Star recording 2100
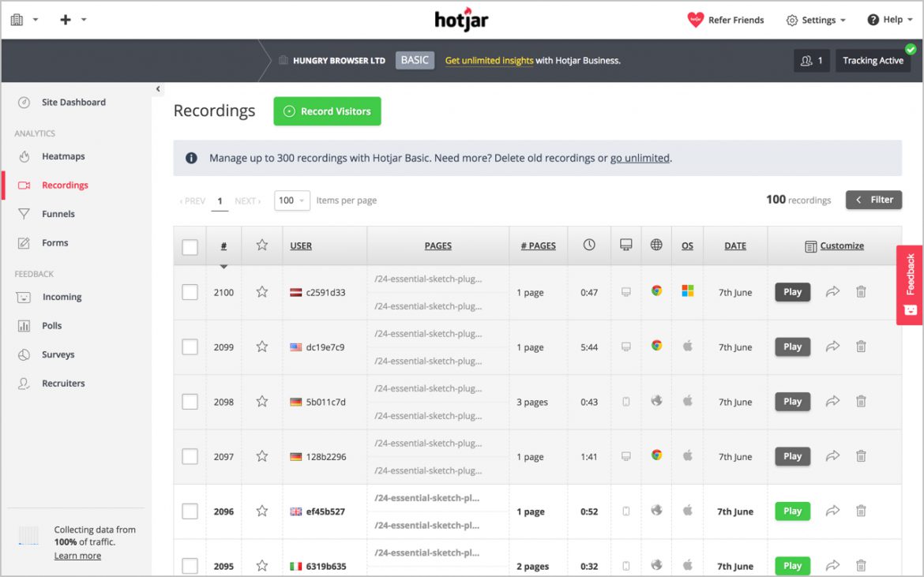The width and height of the screenshot is (924, 577). tap(261, 291)
